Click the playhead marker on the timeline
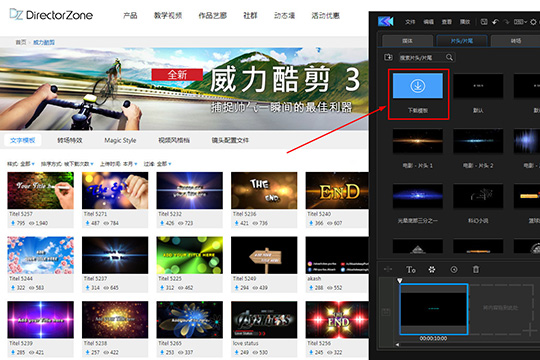The image size is (540, 360). coord(399,281)
